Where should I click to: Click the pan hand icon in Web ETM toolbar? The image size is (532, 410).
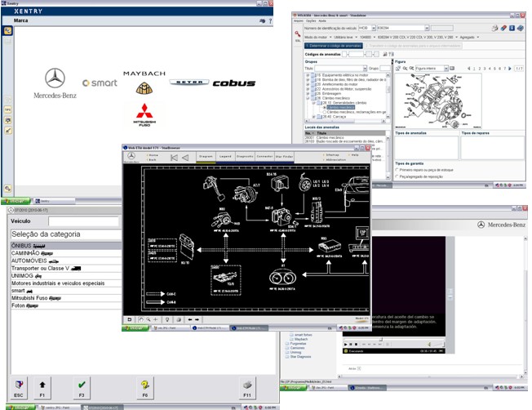click(141, 319)
